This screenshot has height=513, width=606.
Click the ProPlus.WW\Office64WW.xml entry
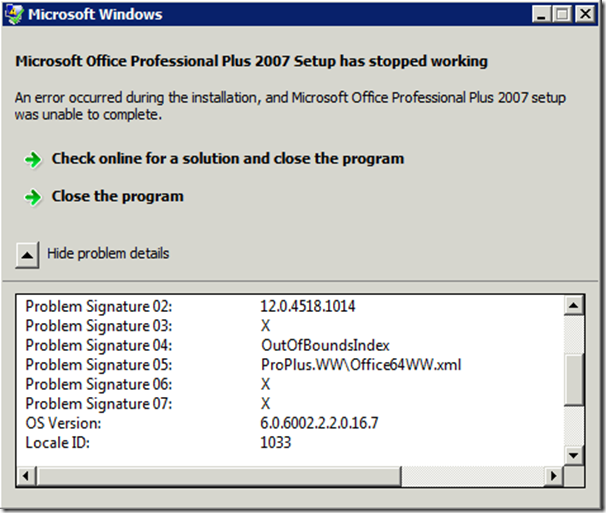pos(360,365)
